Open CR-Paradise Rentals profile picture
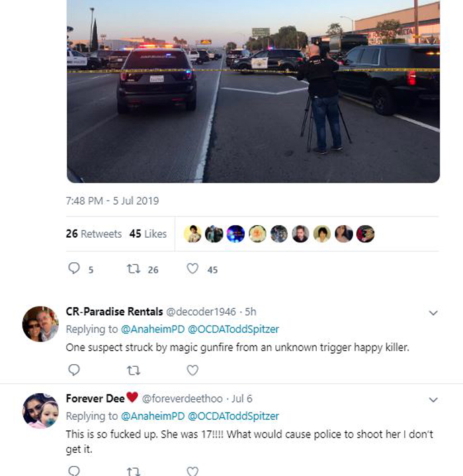This screenshot has width=463, height=476. click(x=40, y=324)
